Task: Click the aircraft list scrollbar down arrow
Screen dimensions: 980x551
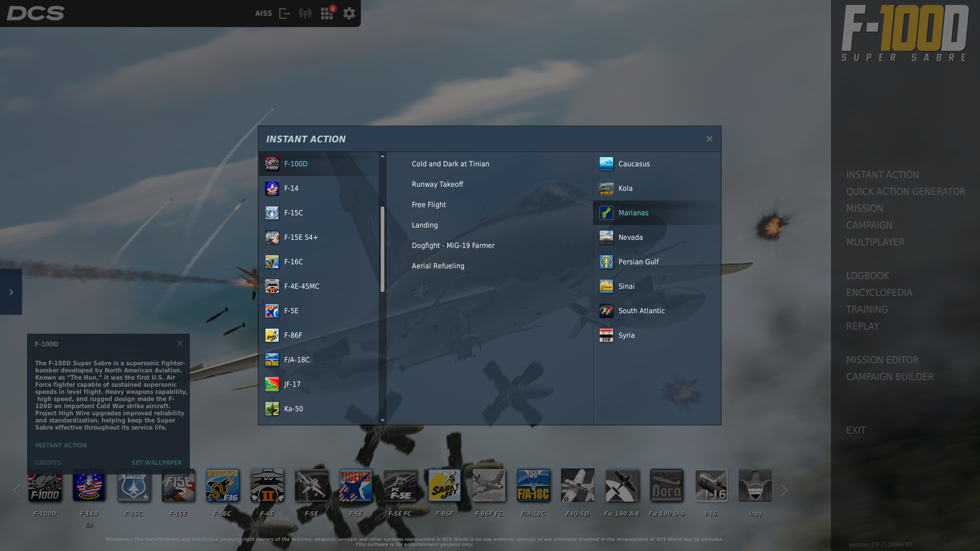Action: [x=383, y=420]
